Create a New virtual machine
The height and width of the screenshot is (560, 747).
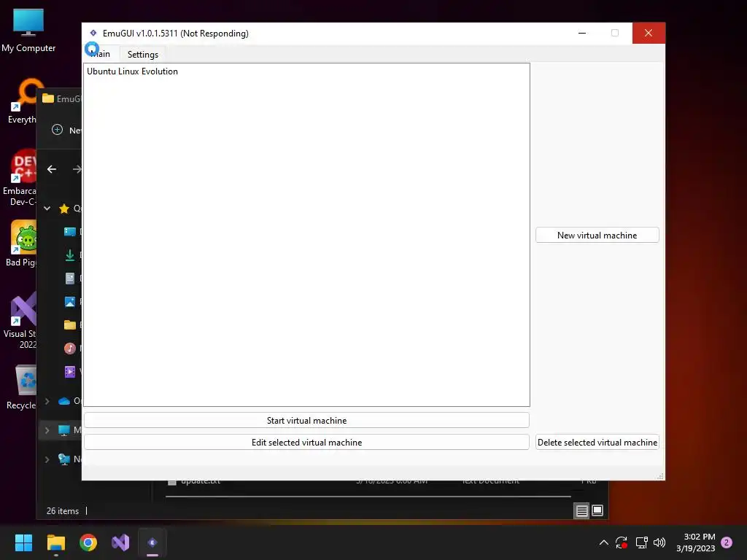point(597,236)
